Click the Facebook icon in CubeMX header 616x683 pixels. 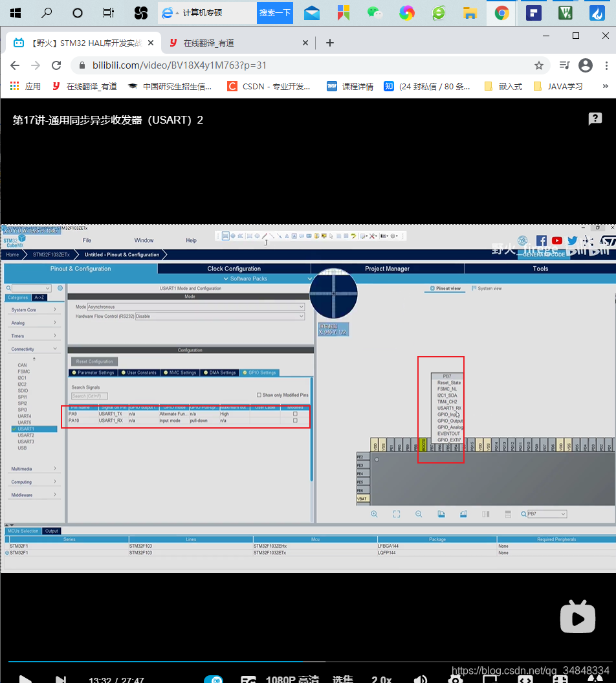(542, 240)
